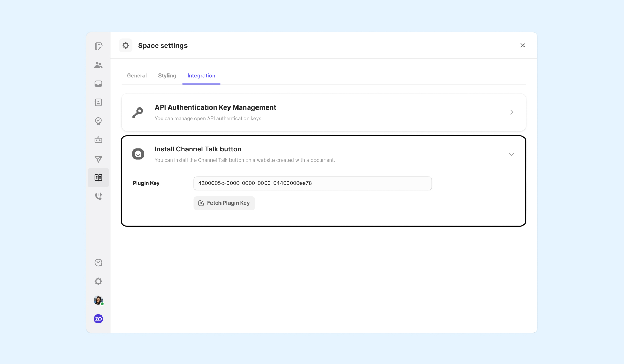Click the gear icon beside Space settings
Screen dimensions: 624x364
(x=126, y=45)
